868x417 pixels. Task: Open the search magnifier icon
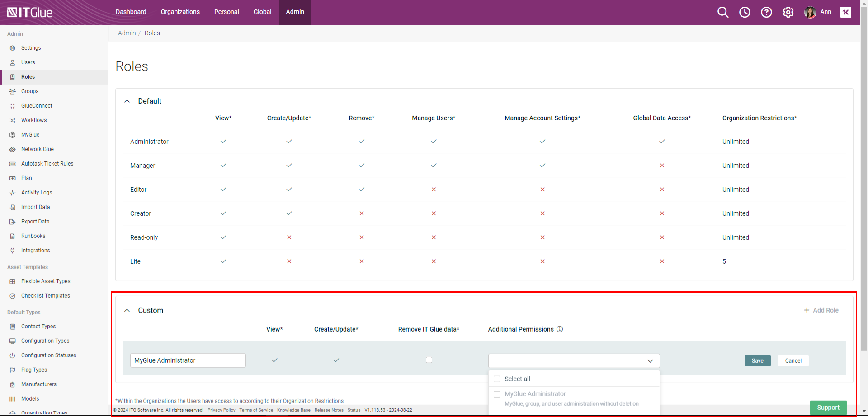pos(723,12)
